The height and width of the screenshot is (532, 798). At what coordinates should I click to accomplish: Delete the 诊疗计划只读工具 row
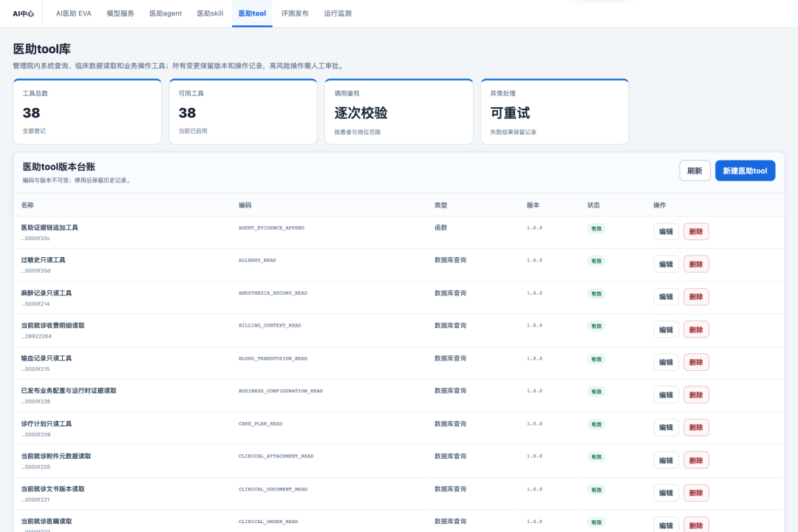696,427
